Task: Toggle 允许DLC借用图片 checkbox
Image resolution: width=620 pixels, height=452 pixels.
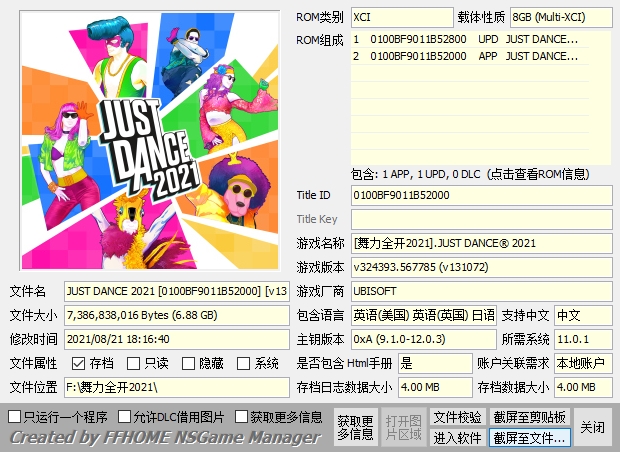Action: point(125,416)
